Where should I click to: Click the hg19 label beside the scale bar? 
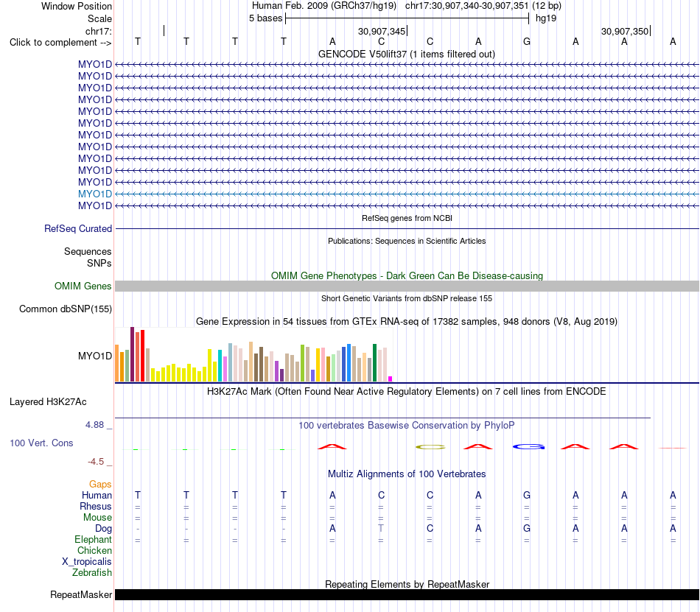click(546, 18)
